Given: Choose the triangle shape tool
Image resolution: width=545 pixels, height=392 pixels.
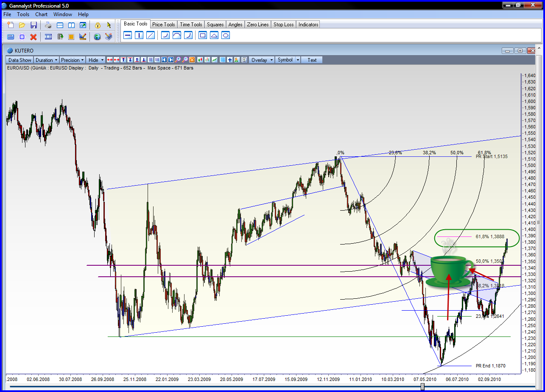Looking at the screenshot, I should (214, 36).
